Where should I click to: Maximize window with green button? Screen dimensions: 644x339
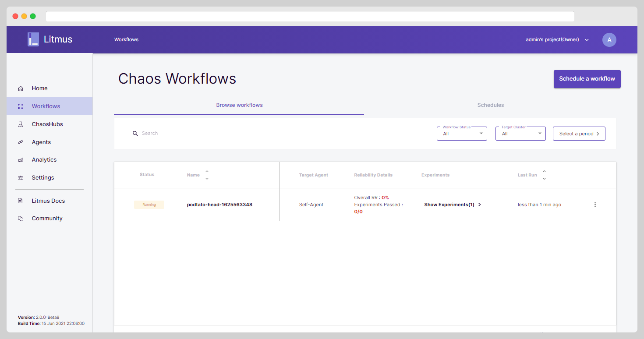(x=33, y=16)
